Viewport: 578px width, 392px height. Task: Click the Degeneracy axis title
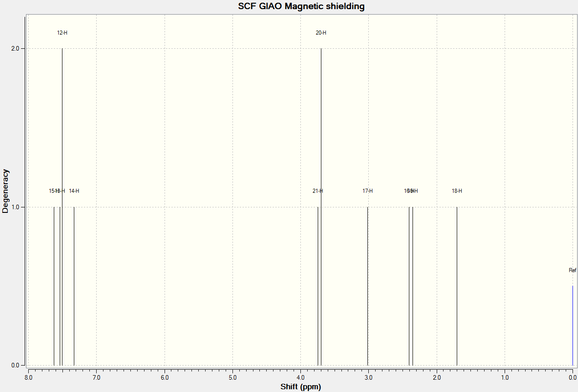pos(5,191)
